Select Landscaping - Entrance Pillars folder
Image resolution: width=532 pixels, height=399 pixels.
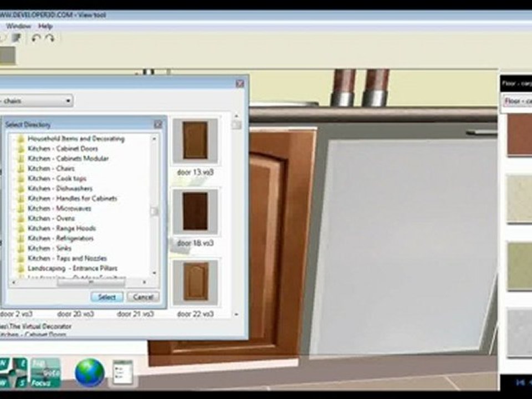click(x=72, y=268)
